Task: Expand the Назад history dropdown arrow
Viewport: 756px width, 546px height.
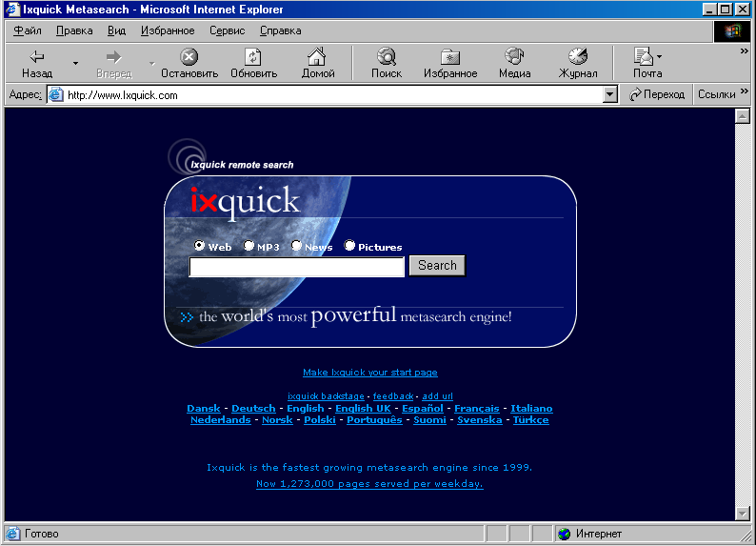Action: [75, 63]
